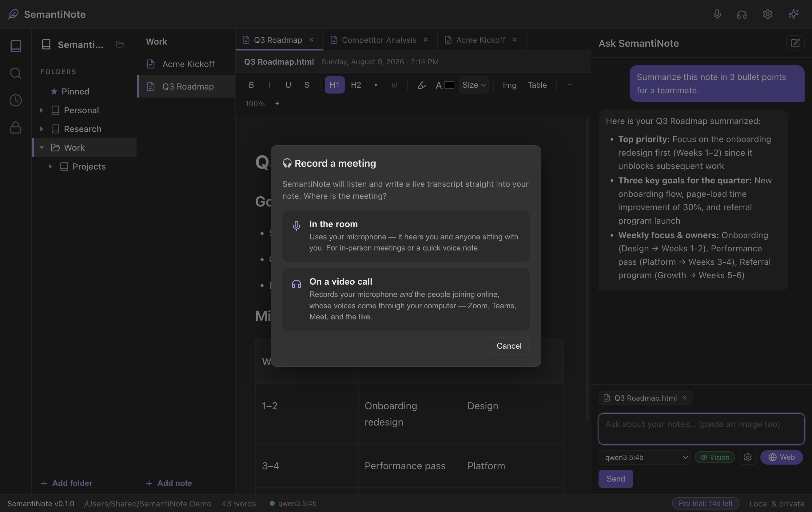The width and height of the screenshot is (812, 512).
Task: Open chat model settings gear
Action: pyautogui.click(x=748, y=457)
